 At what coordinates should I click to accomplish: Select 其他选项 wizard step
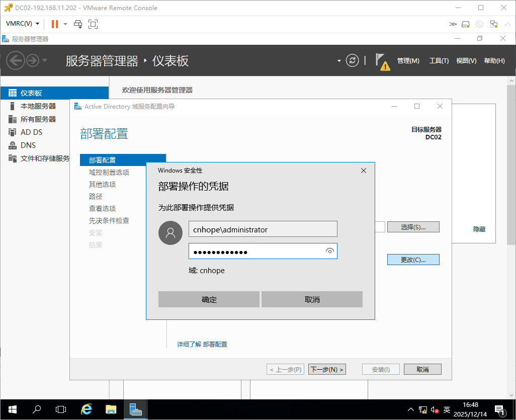[x=102, y=184]
